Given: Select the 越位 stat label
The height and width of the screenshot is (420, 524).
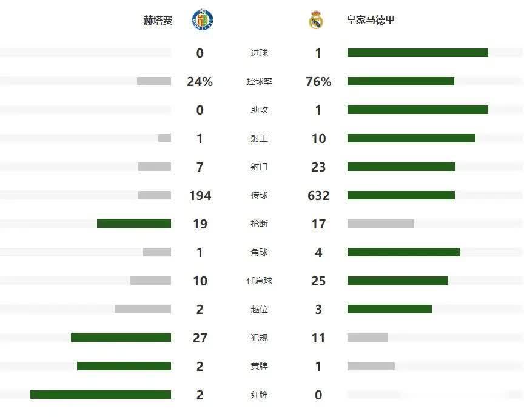Looking at the screenshot, I should (259, 309).
